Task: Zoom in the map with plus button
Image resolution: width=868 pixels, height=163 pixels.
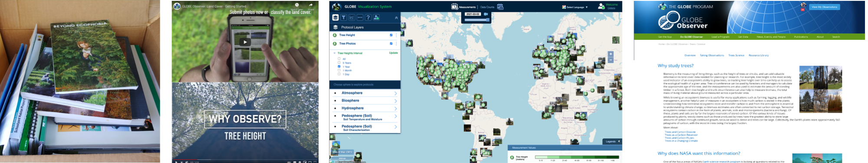Action: point(611,54)
